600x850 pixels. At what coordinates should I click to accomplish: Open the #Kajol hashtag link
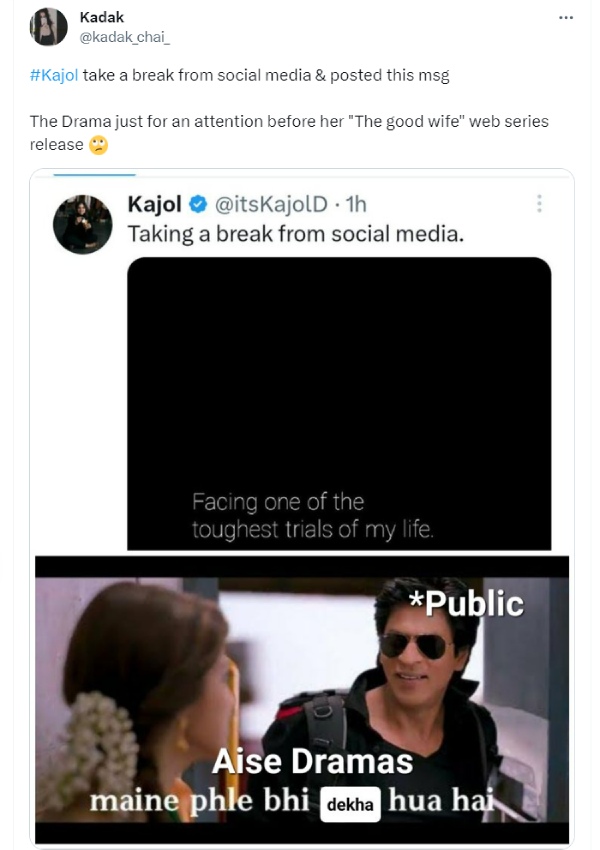54,73
